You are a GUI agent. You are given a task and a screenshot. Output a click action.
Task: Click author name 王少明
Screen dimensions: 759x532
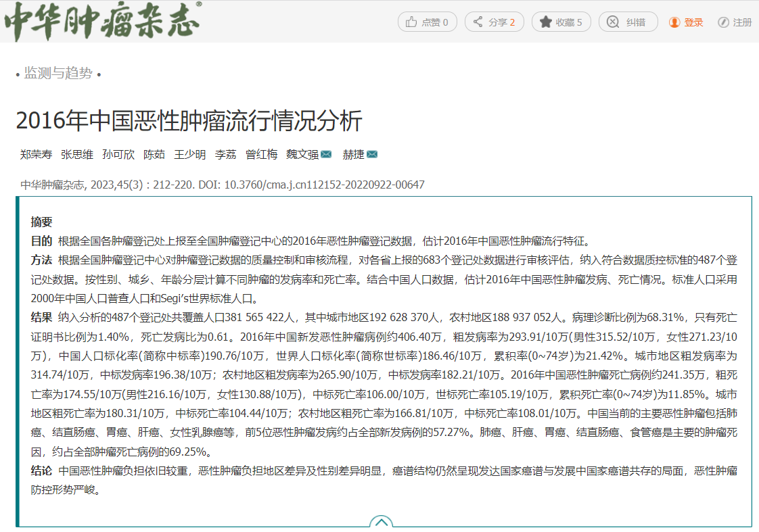click(x=189, y=154)
